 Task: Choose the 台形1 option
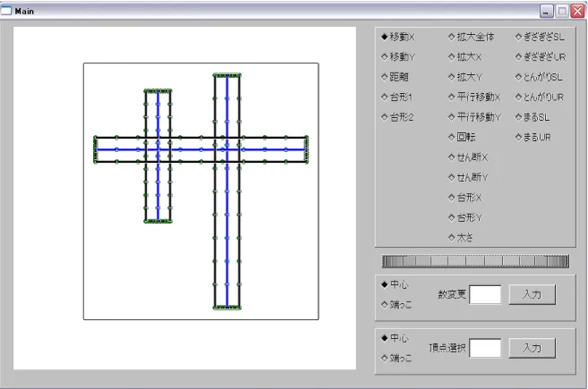396,97
